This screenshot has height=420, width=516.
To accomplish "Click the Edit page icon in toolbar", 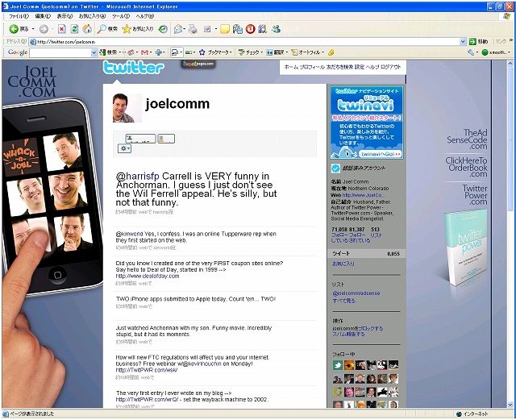I will (207, 29).
